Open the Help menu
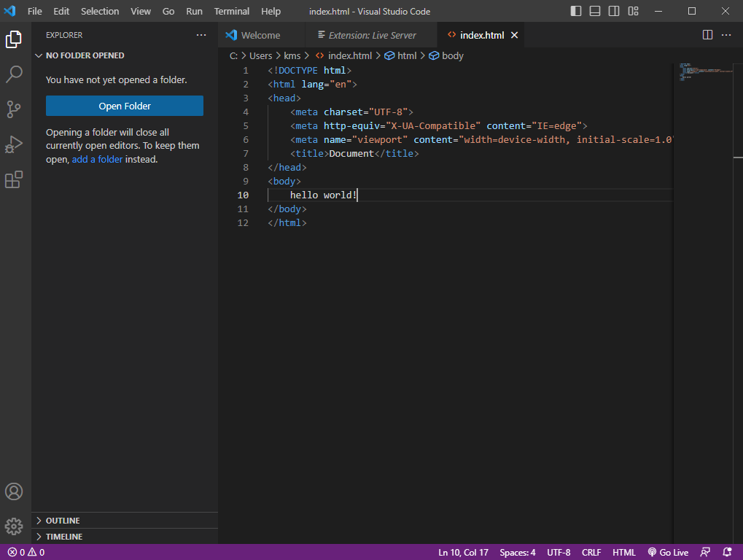The height and width of the screenshot is (560, 743). tap(271, 11)
